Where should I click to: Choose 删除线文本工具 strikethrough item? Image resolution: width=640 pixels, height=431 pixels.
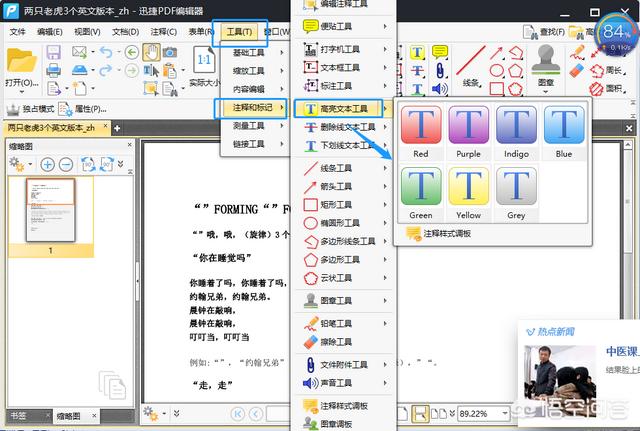(344, 127)
